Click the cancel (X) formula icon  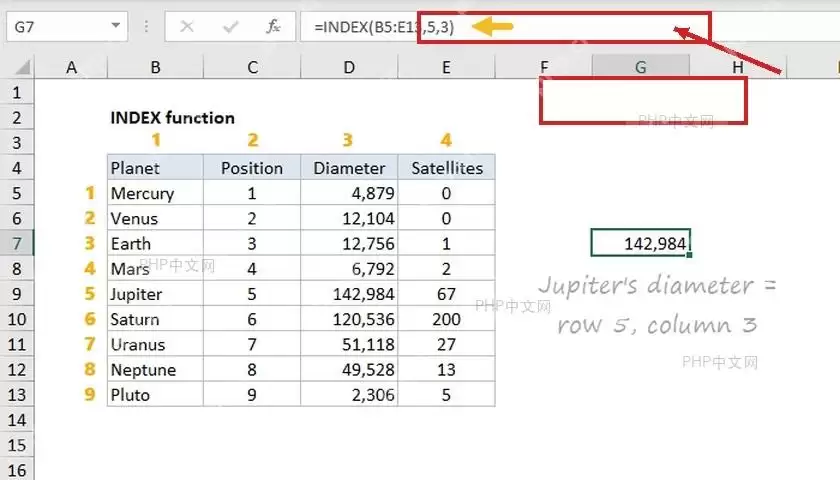(x=187, y=26)
